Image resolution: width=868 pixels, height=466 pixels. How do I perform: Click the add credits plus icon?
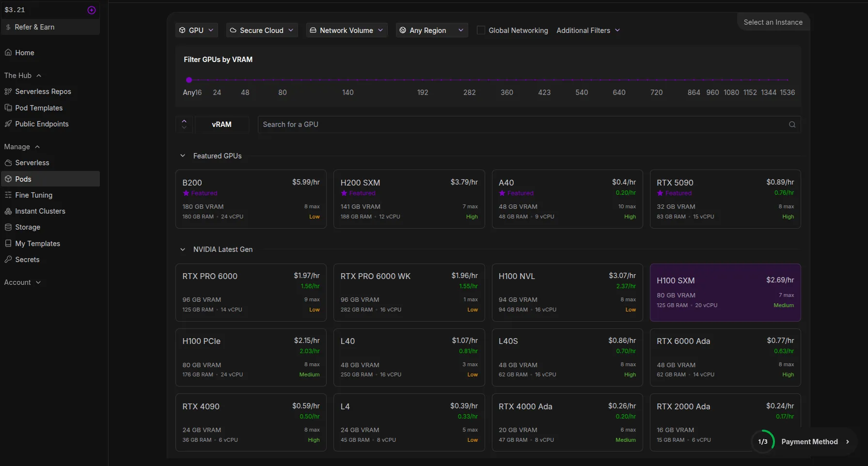click(91, 10)
